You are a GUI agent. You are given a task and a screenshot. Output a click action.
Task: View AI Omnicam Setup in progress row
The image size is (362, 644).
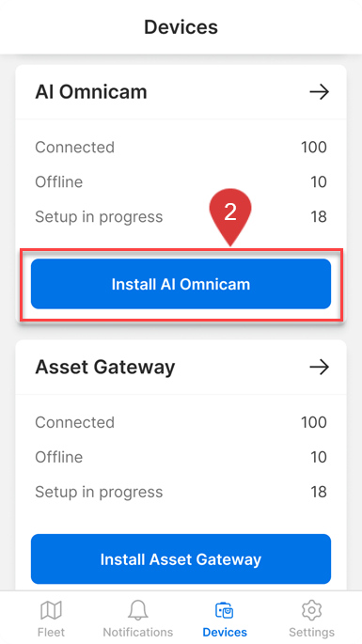[x=181, y=216]
